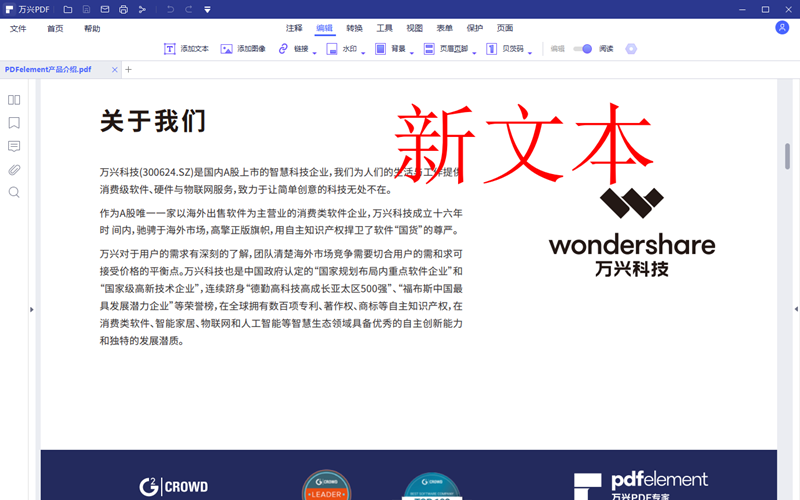Expand the 链接 dropdown arrow

(315, 53)
